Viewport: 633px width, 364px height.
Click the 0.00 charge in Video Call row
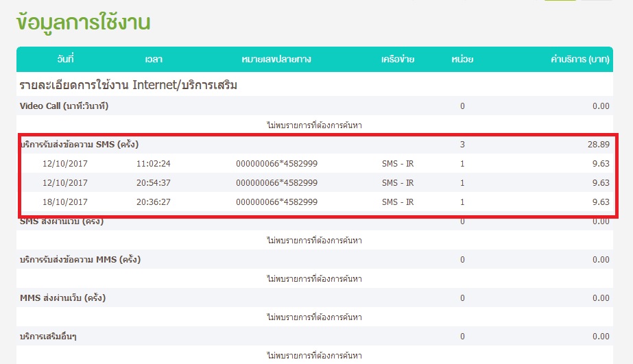(601, 106)
